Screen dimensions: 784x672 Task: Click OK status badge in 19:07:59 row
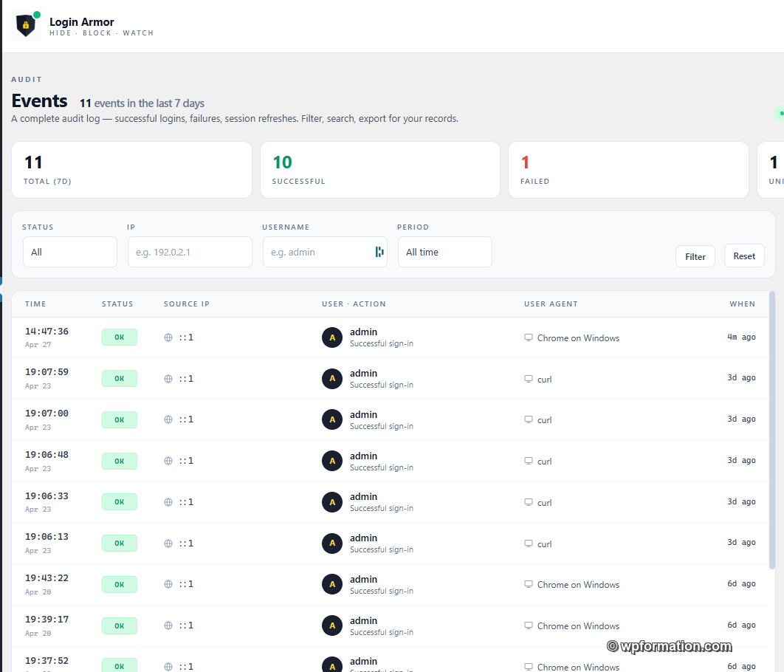[x=120, y=379]
